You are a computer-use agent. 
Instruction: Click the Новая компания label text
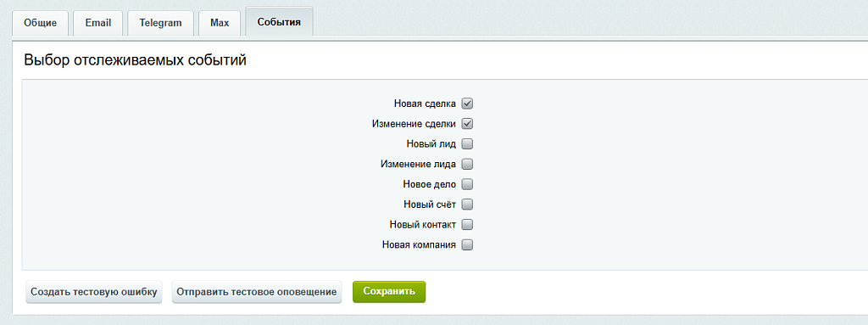(x=419, y=244)
